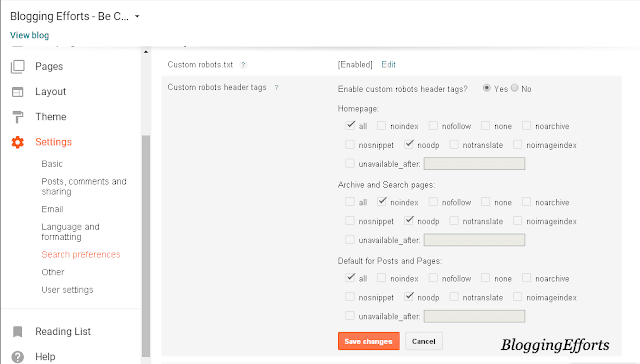640x364 pixels.
Task: Check Archive and Search 'noarchive' checkbox
Action: (527, 202)
